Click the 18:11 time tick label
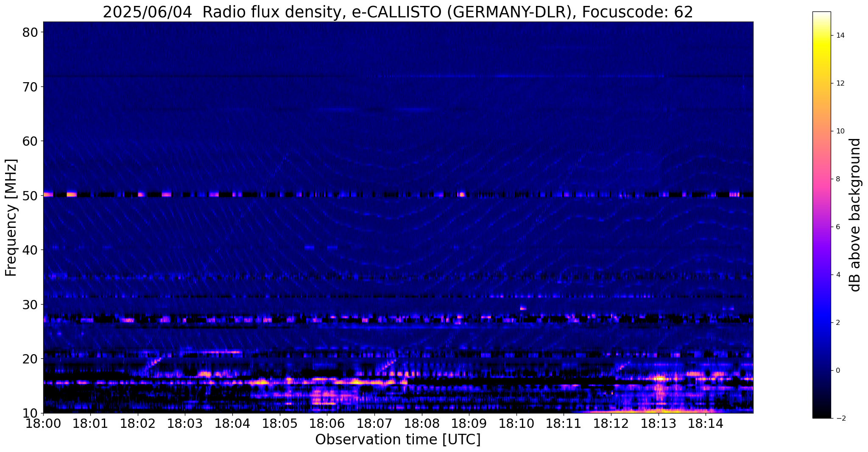This screenshot has height=452, width=868. [564, 423]
